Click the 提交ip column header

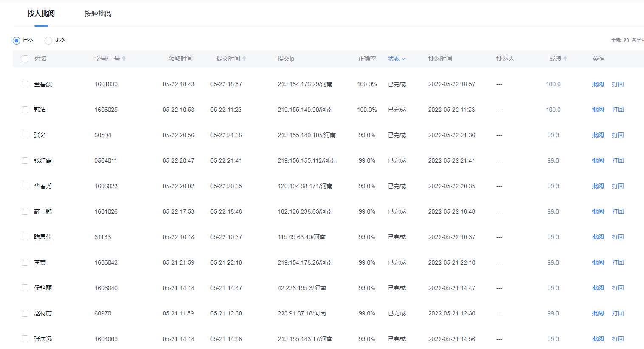coord(286,59)
